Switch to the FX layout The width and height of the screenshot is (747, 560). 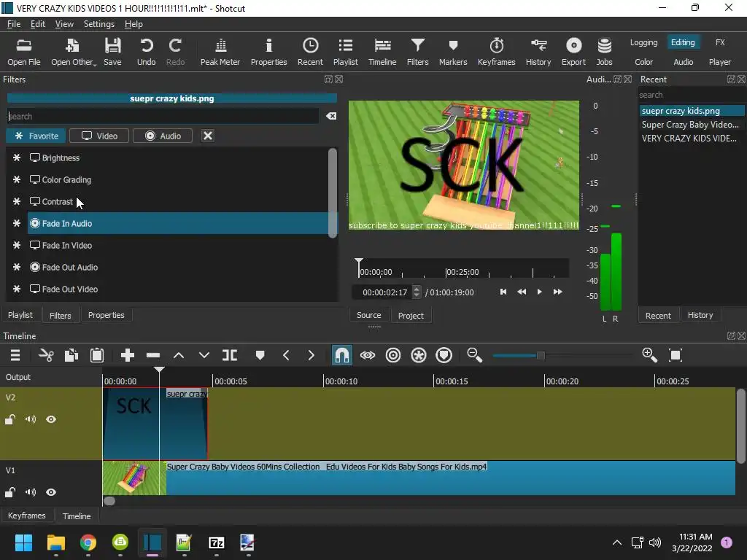tap(720, 42)
